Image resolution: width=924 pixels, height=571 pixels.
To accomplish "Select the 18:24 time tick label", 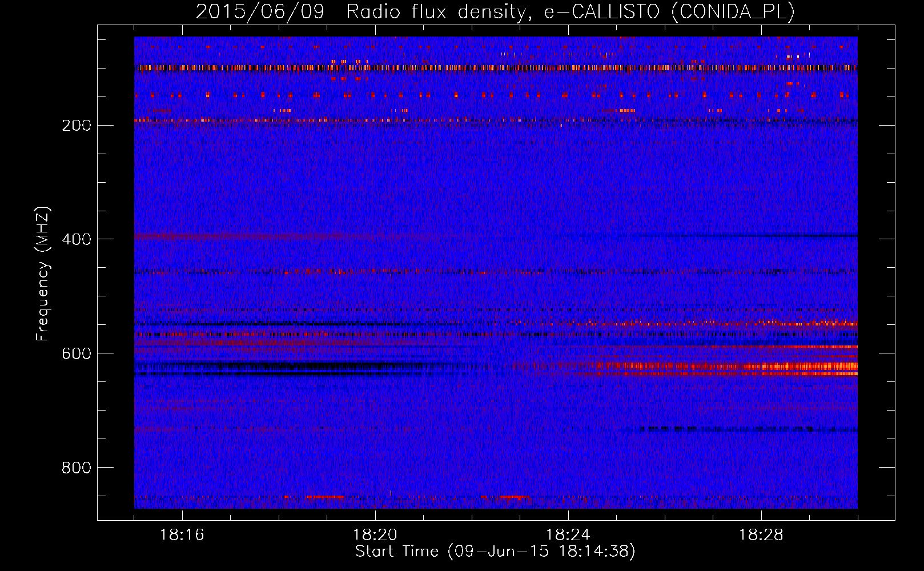I will tap(568, 535).
